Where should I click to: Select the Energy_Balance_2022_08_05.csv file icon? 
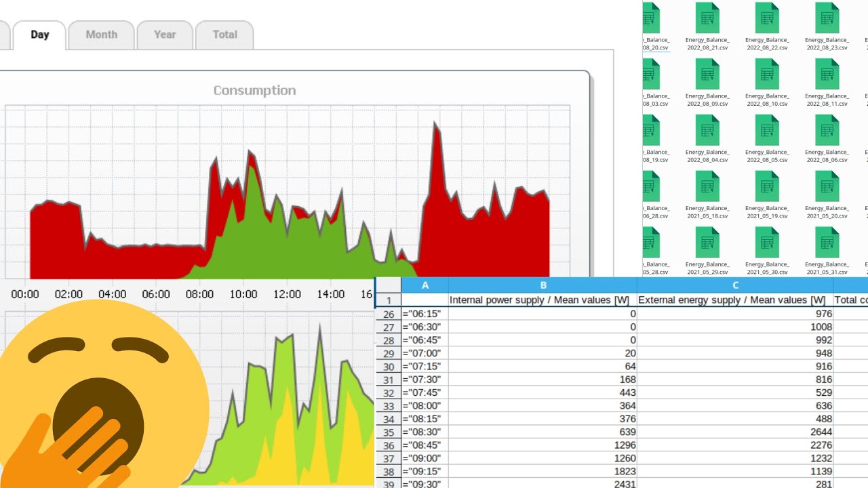(x=767, y=130)
